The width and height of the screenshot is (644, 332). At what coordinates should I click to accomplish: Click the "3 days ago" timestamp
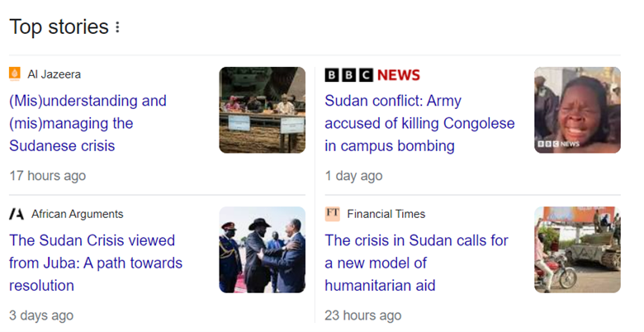pyautogui.click(x=41, y=315)
